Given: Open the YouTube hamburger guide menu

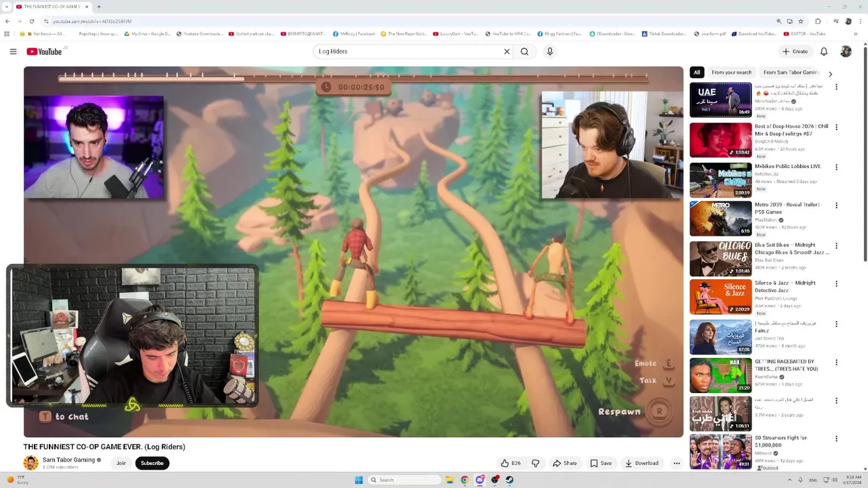Looking at the screenshot, I should 13,52.
